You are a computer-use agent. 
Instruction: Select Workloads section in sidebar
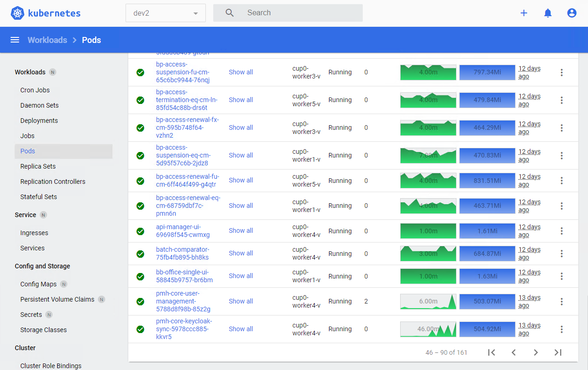(30, 72)
